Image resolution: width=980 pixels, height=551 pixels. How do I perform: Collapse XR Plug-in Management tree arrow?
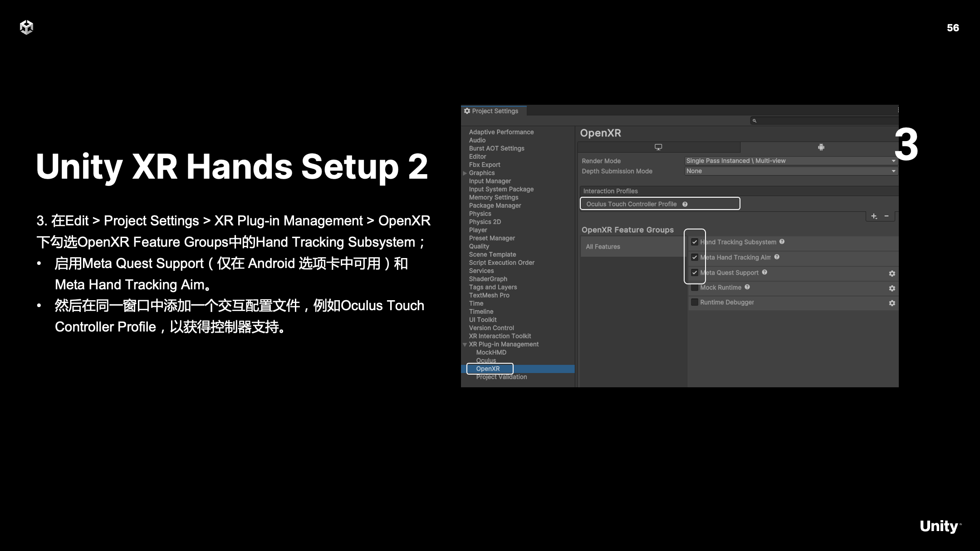point(465,345)
